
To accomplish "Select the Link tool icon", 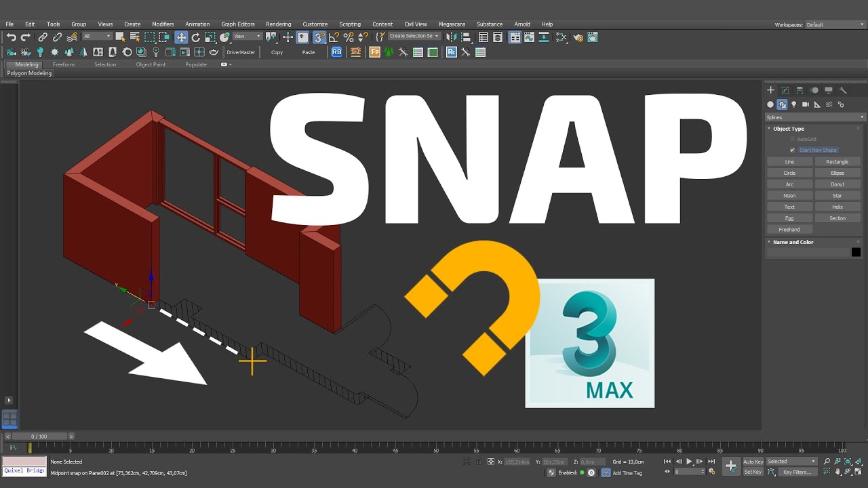I will tap(43, 37).
